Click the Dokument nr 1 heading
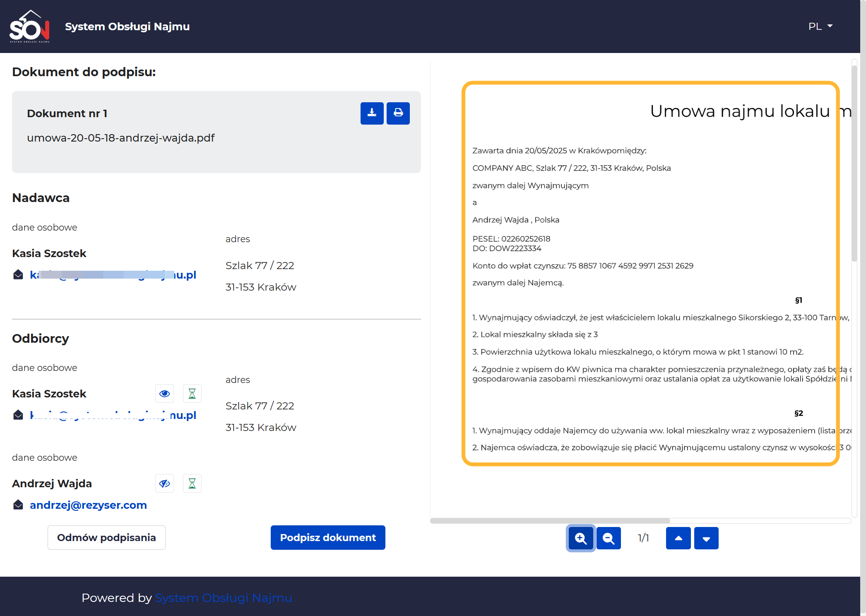Image resolution: width=866 pixels, height=616 pixels. point(67,113)
